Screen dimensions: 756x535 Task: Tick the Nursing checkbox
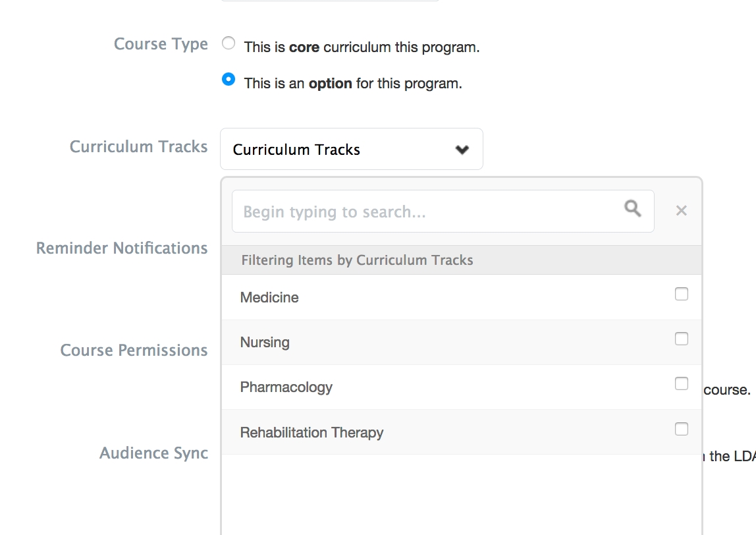click(682, 339)
